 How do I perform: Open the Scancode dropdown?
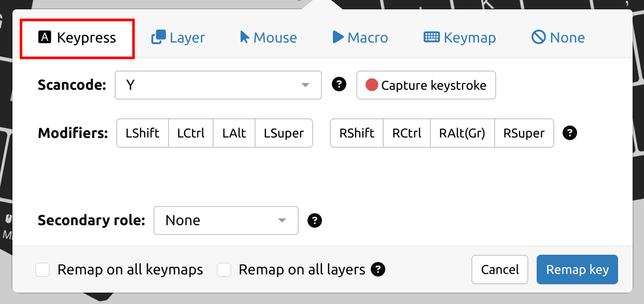[x=218, y=85]
